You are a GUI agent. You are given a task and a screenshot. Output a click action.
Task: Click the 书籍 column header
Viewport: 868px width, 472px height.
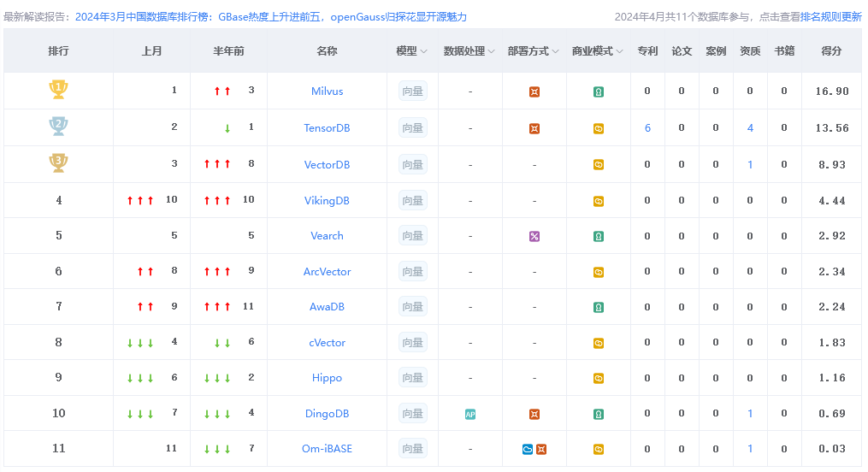point(784,51)
